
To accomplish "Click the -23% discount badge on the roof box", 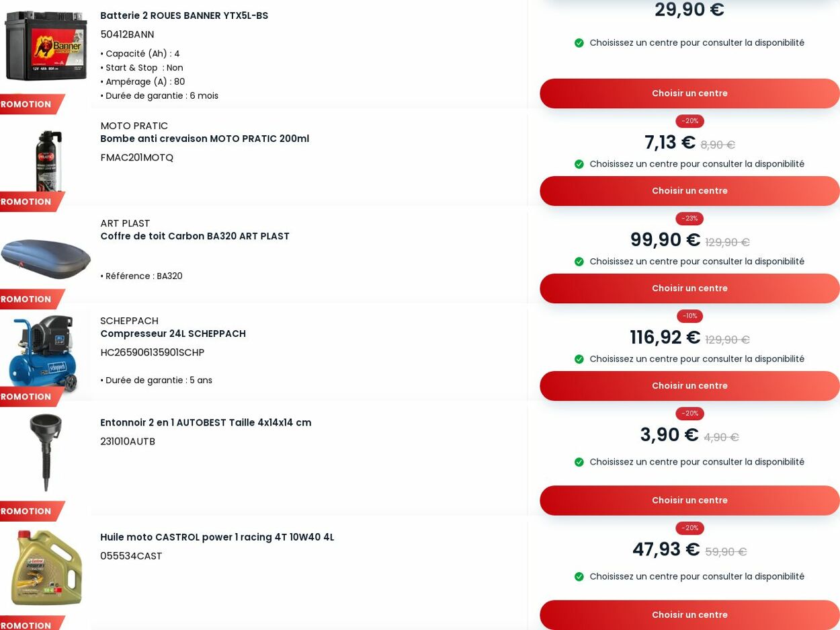I will [x=689, y=219].
